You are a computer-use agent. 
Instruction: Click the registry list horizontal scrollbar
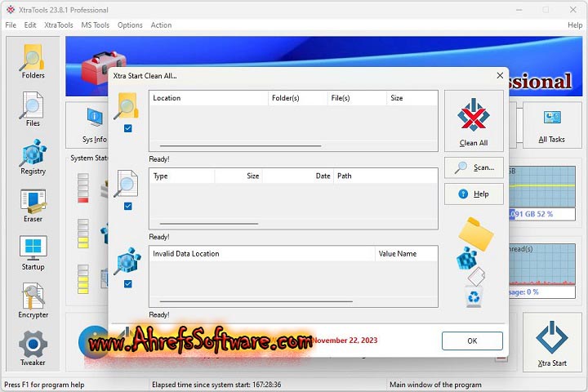(256, 301)
